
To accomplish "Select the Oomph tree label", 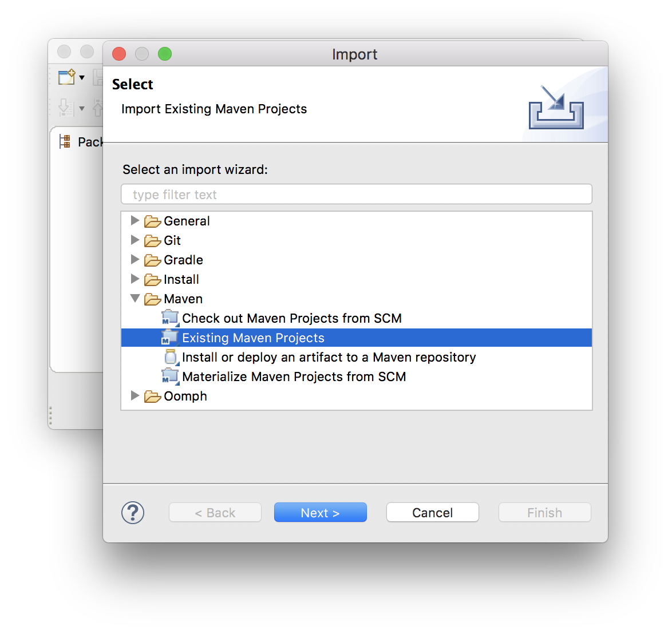I will tap(185, 396).
